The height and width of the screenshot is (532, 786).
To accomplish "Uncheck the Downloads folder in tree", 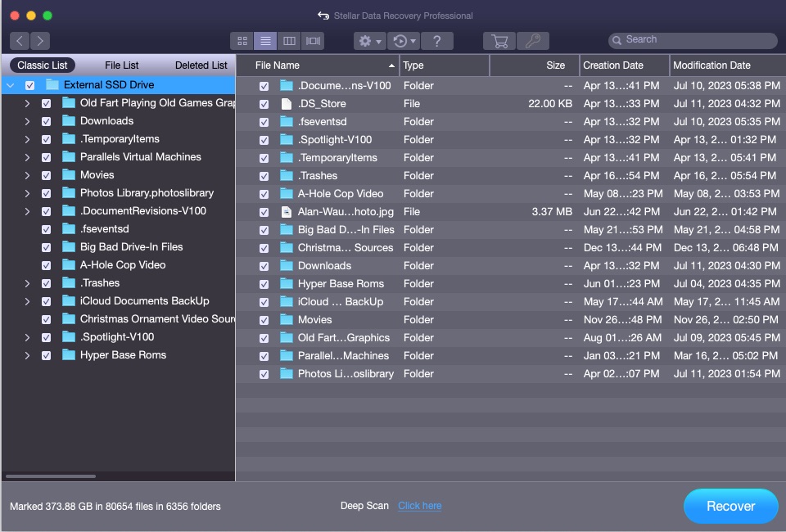I will click(x=46, y=121).
